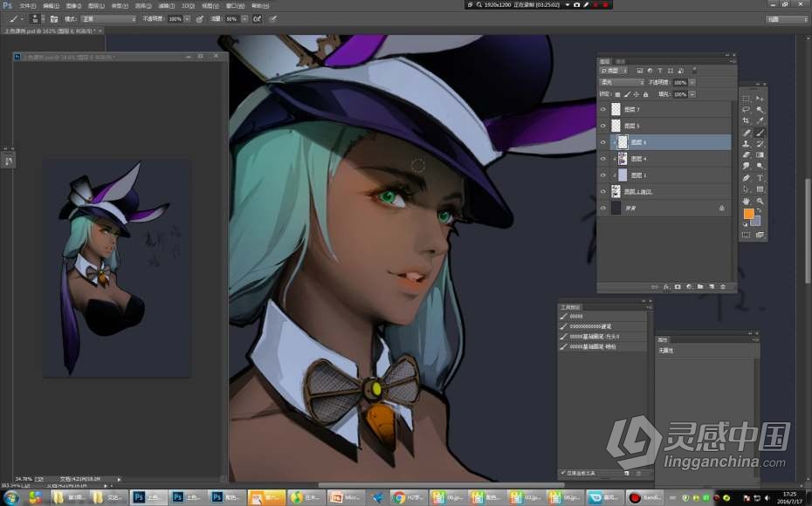
Task: Select the 00000 tool preset
Action: tap(602, 316)
